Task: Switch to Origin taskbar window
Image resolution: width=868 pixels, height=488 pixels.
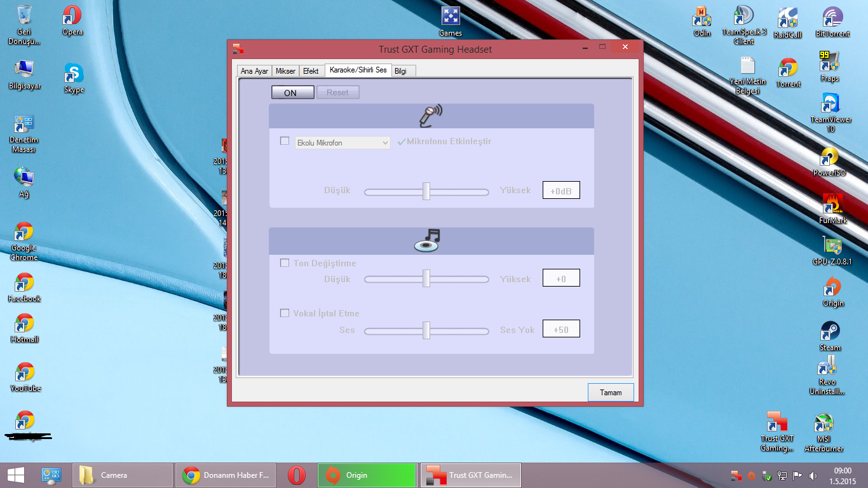Action: point(367,475)
